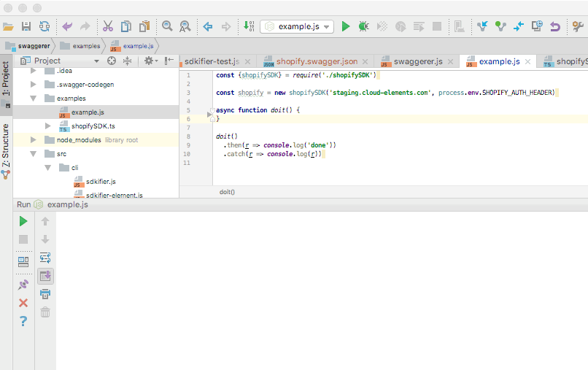Open help with the question mark icon
588x370 pixels.
pos(23,321)
